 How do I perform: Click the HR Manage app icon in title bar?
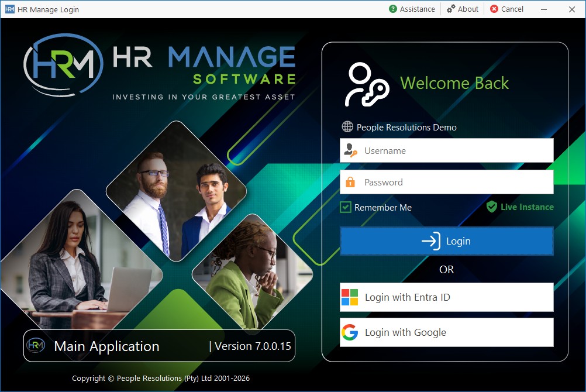pyautogui.click(x=10, y=9)
